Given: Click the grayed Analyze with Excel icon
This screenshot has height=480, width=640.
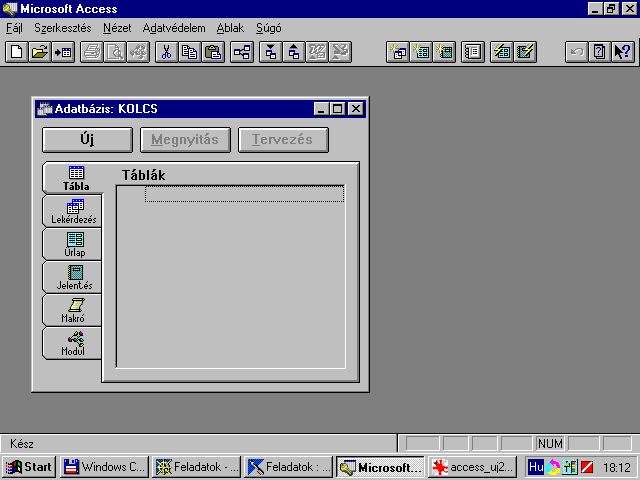Looking at the screenshot, I should point(340,52).
